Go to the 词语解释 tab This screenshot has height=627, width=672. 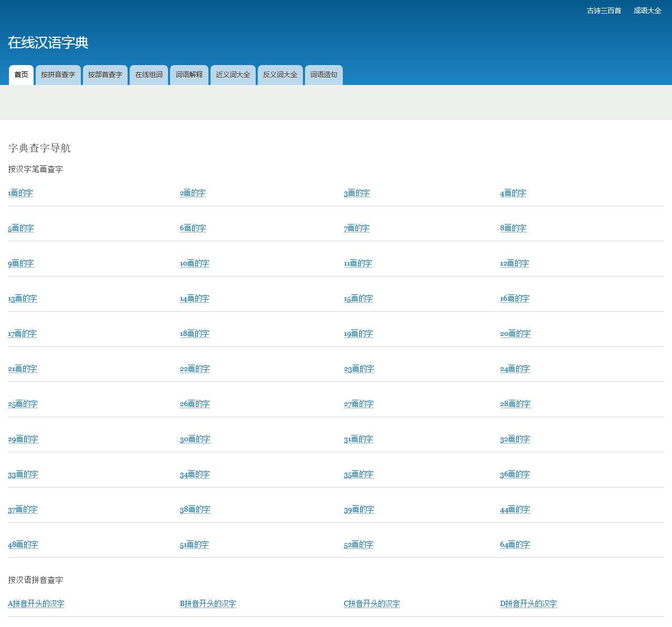(x=189, y=75)
